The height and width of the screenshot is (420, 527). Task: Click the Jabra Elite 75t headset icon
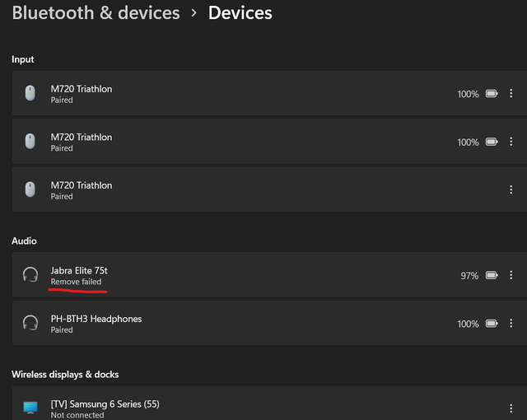tap(30, 275)
